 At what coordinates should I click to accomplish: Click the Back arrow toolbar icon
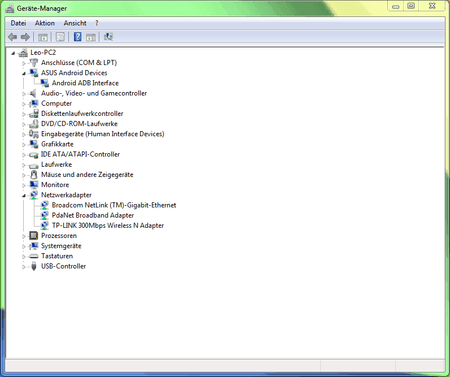point(13,37)
